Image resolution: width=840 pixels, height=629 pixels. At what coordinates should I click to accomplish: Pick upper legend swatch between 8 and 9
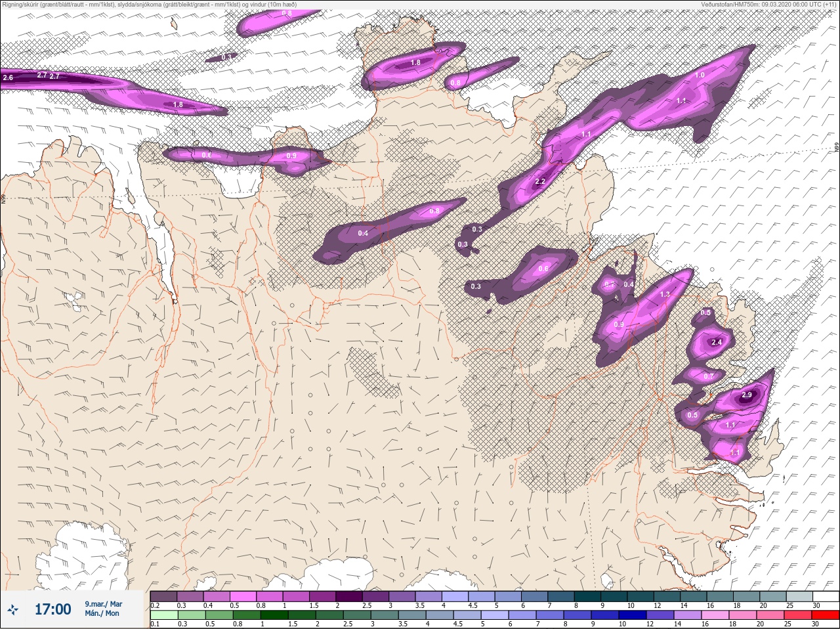coord(588,596)
